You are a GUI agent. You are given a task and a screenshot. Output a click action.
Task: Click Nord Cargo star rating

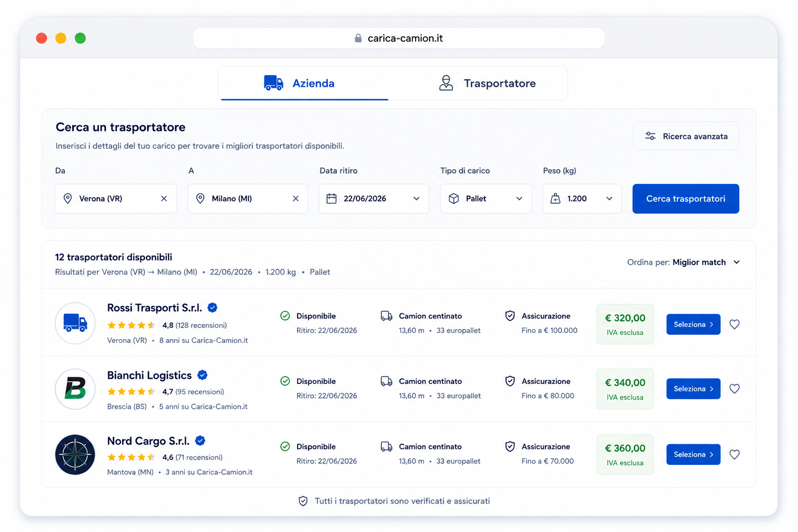(131, 457)
